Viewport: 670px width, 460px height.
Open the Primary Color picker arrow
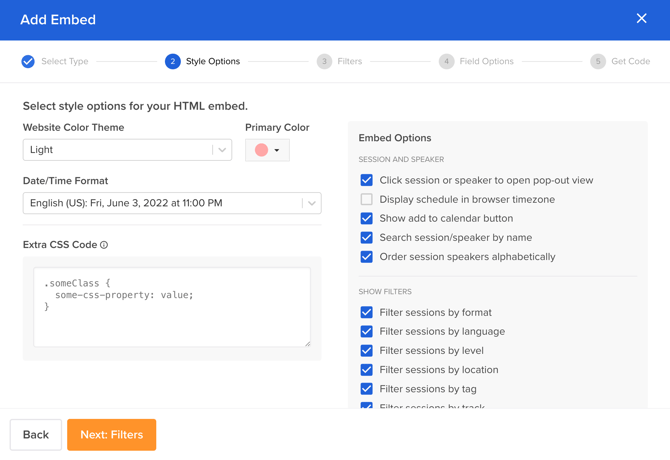pos(277,151)
